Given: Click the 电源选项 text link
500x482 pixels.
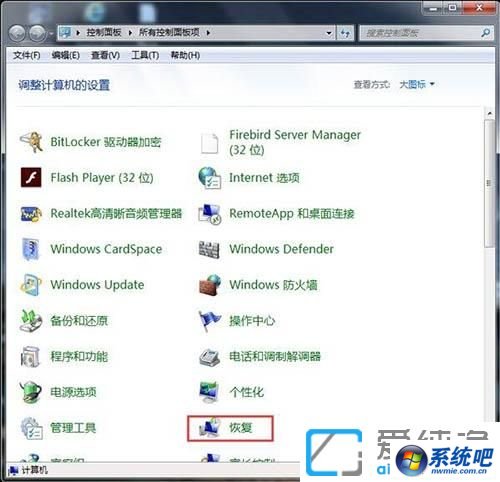Looking at the screenshot, I should pyautogui.click(x=73, y=392).
